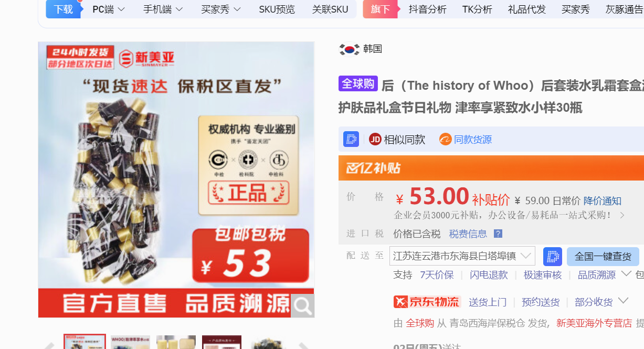This screenshot has height=349, width=644.
Task: Click the blue D icon beside delivery address
Action: [552, 256]
